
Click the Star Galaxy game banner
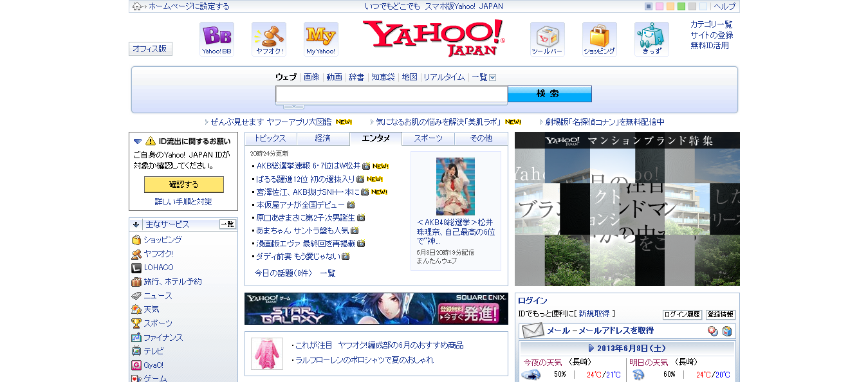pos(376,309)
